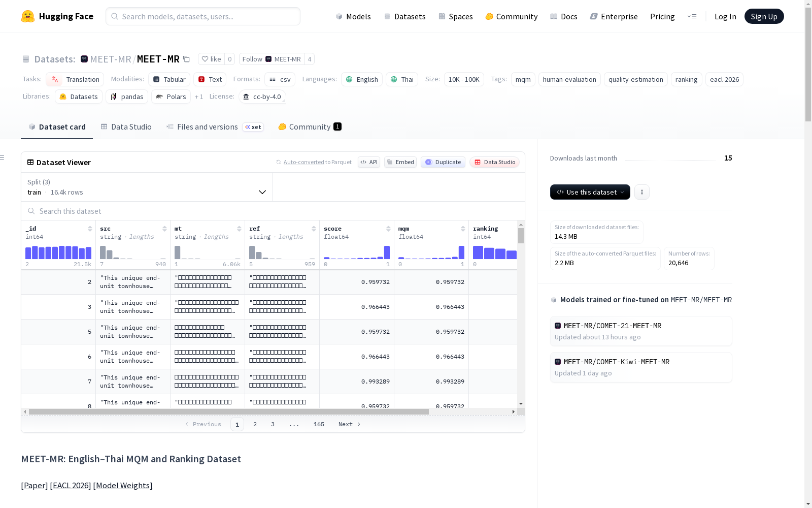
Task: Click the Sign Up button
Action: (764, 16)
